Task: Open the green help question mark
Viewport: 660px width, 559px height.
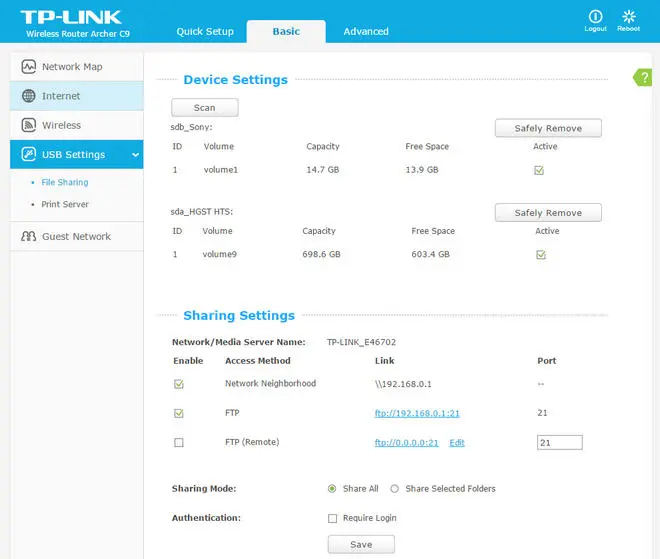Action: pos(644,78)
